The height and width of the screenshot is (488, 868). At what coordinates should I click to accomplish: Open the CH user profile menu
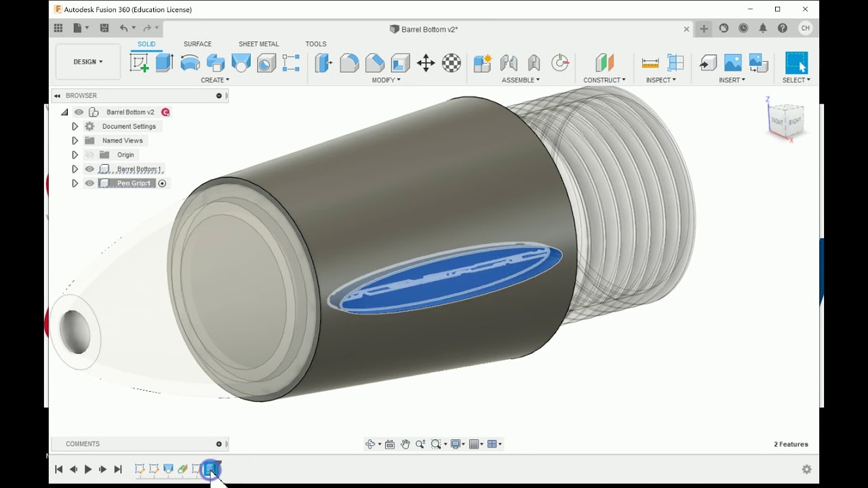tap(805, 28)
